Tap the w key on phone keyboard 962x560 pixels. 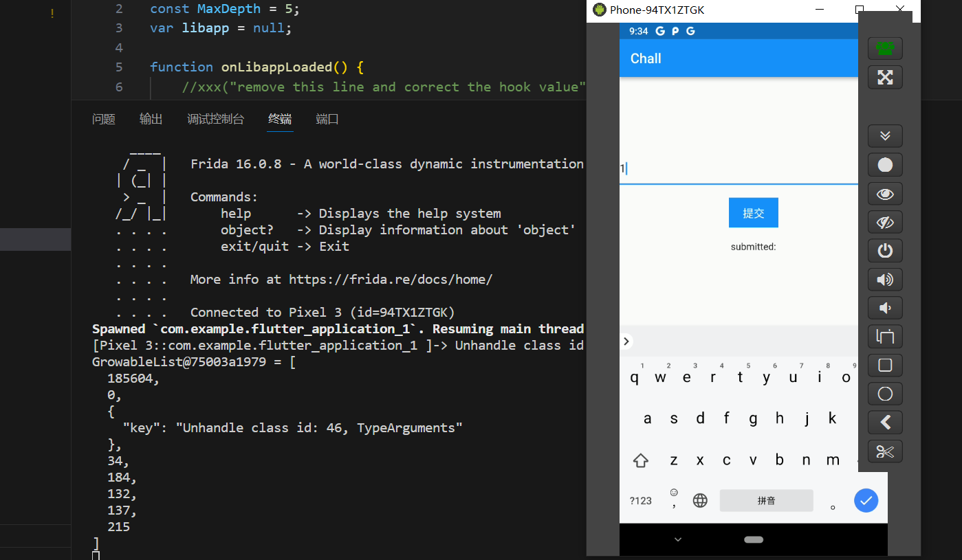(x=661, y=377)
